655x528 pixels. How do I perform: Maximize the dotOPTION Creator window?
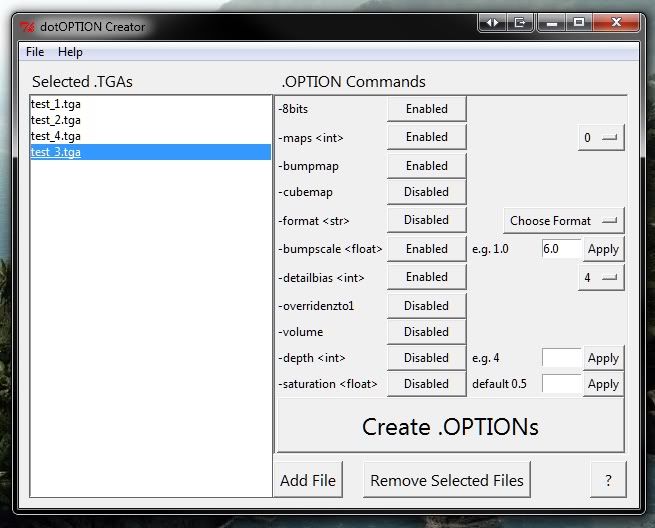point(579,22)
